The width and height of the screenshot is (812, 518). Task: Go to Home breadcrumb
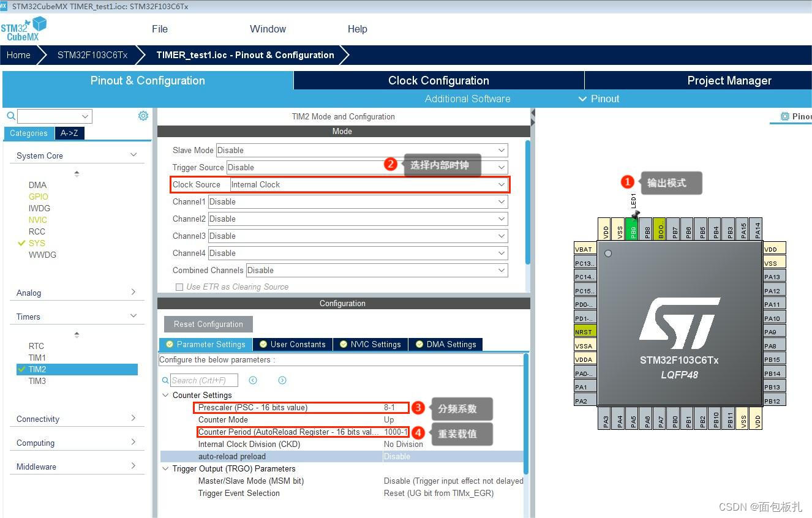tap(18, 55)
